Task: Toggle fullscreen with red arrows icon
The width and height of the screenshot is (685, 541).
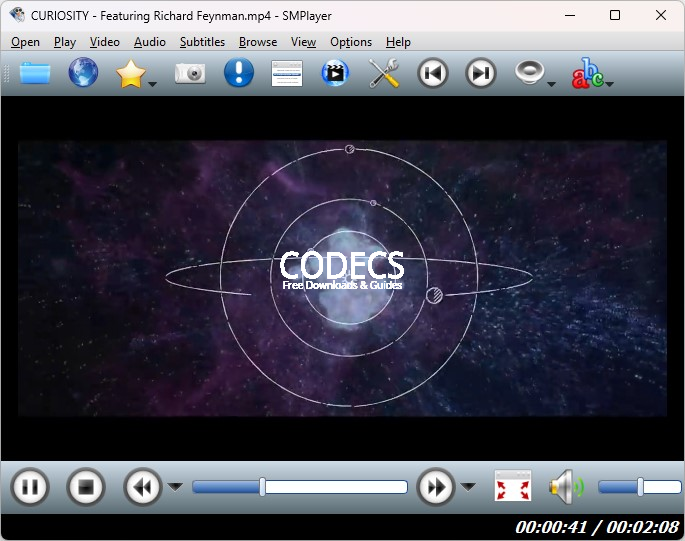Action: (513, 486)
